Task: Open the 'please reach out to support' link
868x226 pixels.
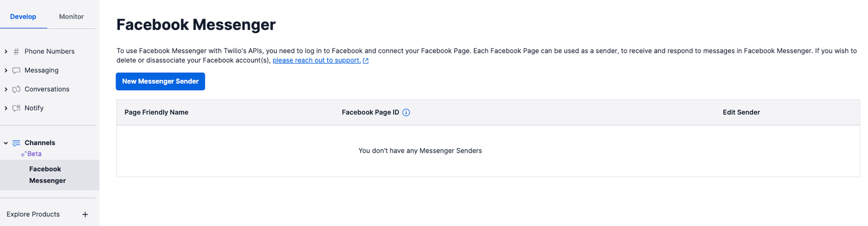Action: [x=316, y=60]
